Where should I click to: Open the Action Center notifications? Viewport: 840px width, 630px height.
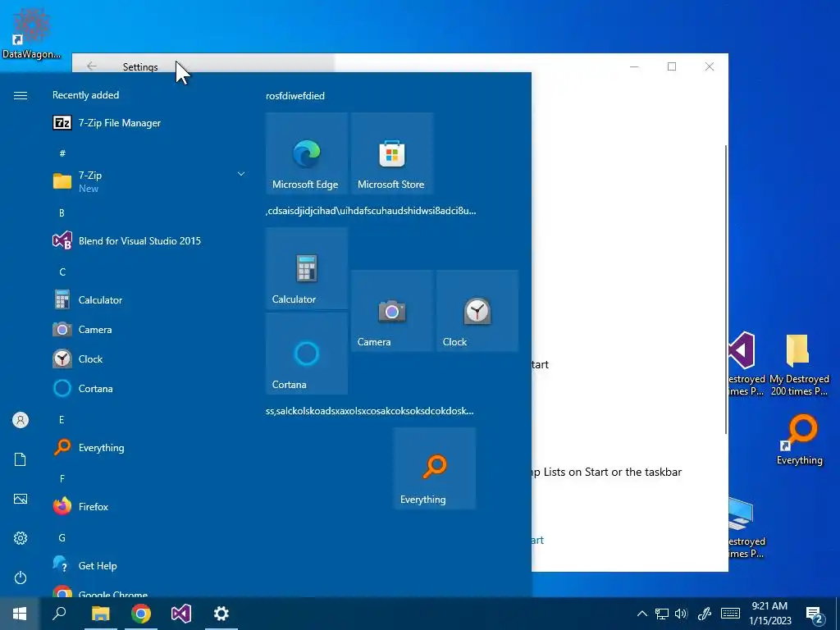(x=815, y=614)
